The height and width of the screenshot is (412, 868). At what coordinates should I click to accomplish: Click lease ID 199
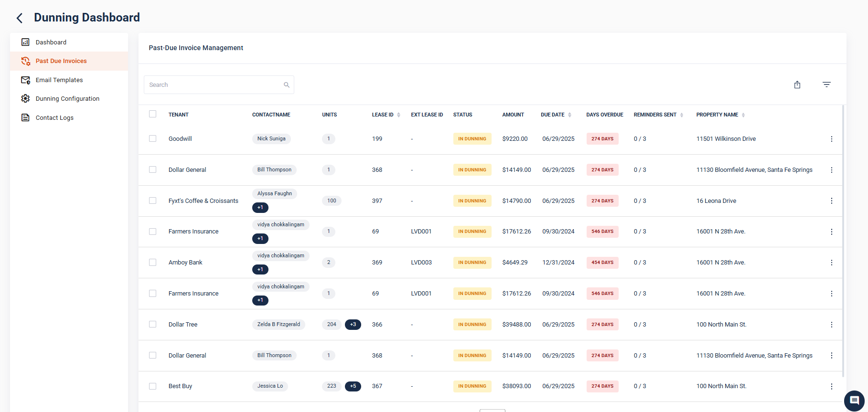point(377,139)
